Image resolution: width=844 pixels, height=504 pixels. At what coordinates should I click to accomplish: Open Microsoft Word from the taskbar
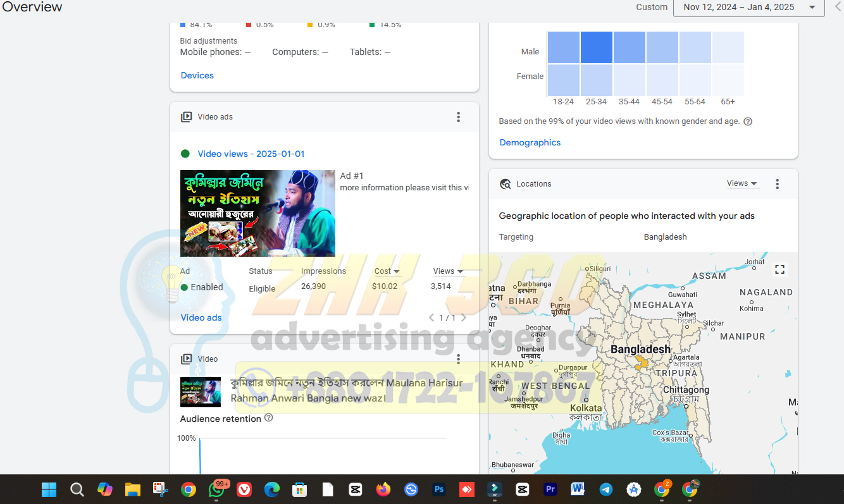tap(577, 489)
